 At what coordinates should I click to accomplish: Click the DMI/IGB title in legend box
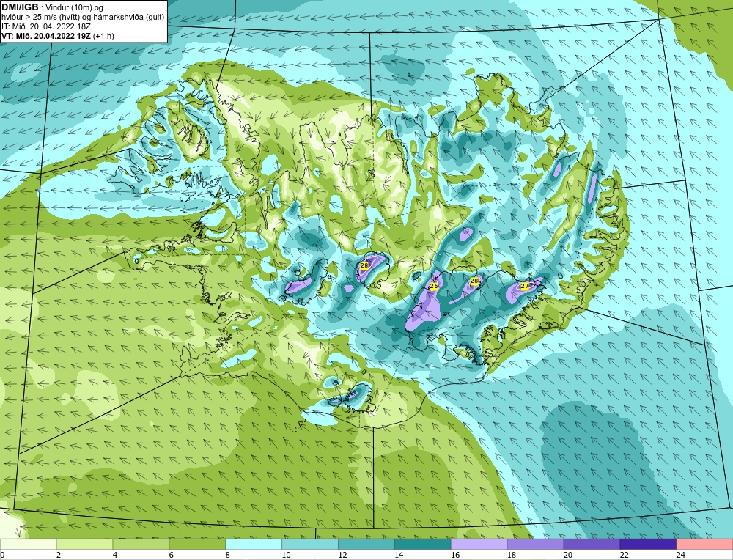click(x=20, y=7)
